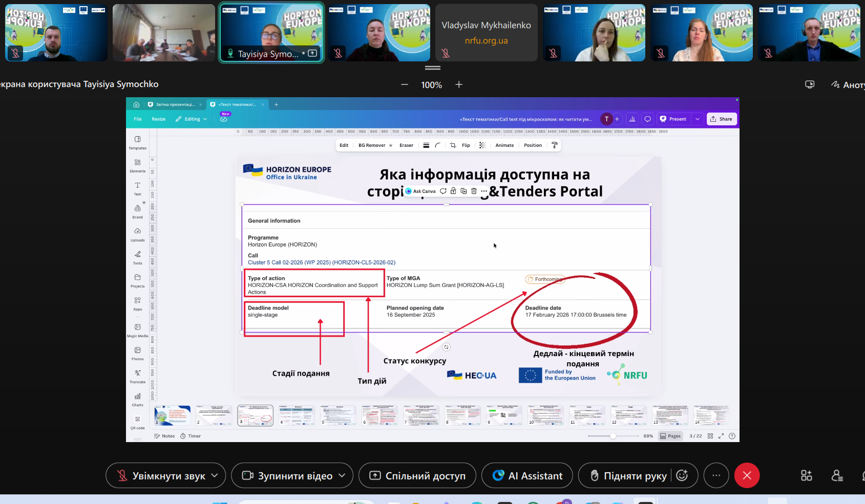Image resolution: width=865 pixels, height=504 pixels.
Task: Zoom in with the plus icon
Action: (x=459, y=84)
